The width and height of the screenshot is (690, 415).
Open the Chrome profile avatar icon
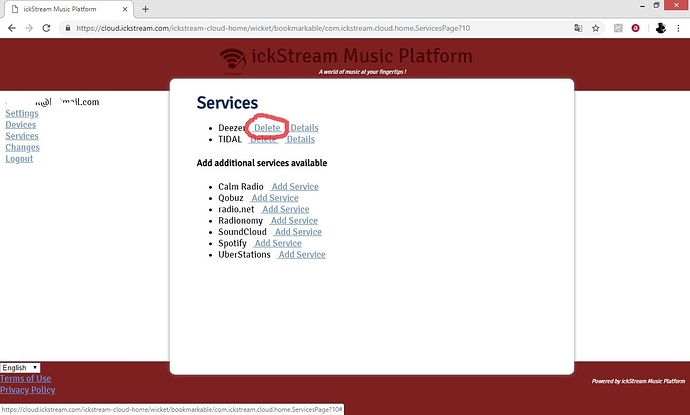661,28
